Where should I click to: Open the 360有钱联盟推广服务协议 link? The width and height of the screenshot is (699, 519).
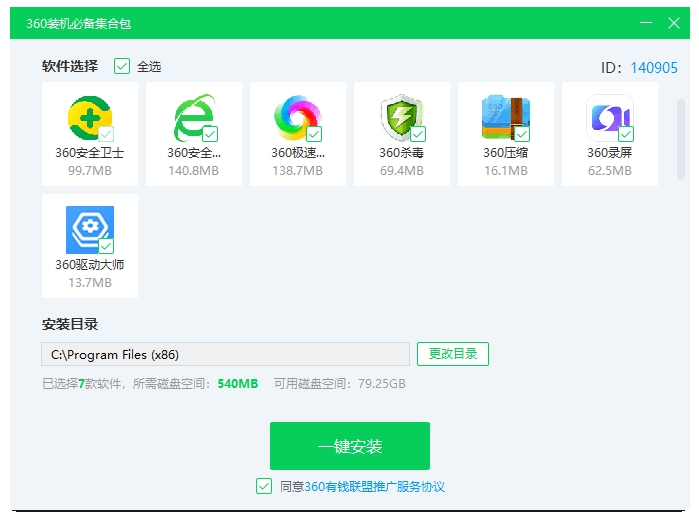pyautogui.click(x=374, y=486)
